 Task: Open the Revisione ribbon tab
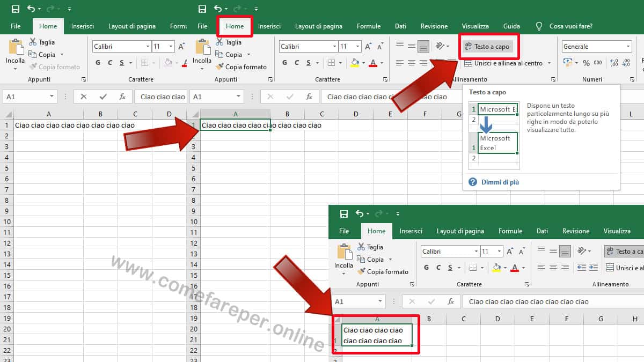tap(434, 26)
